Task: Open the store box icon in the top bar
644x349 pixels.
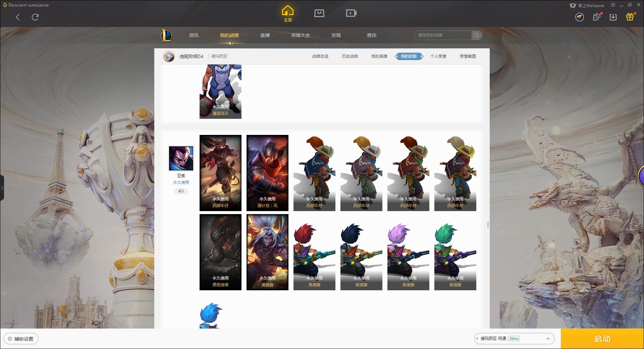Action: [319, 13]
